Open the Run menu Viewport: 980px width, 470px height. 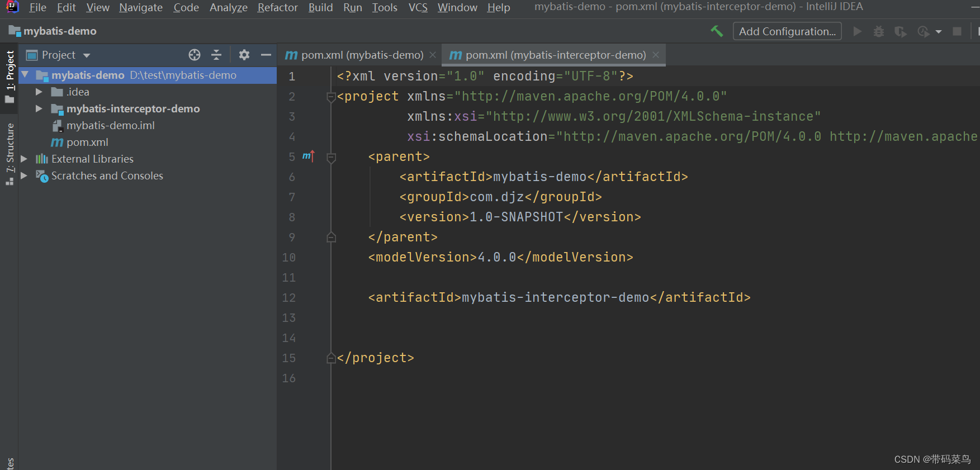pos(353,7)
